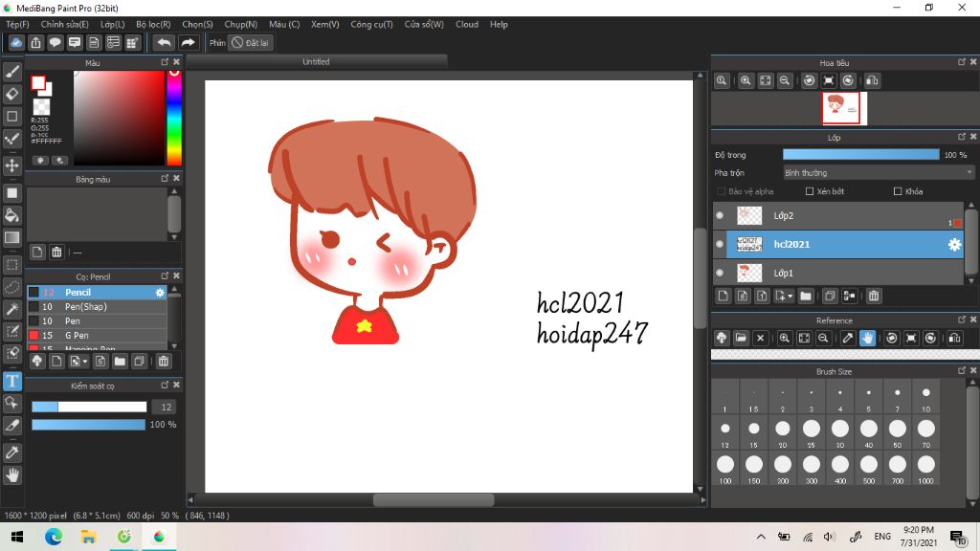Toggle visibility of Lớp2 layer
The image size is (980, 551).
(720, 215)
